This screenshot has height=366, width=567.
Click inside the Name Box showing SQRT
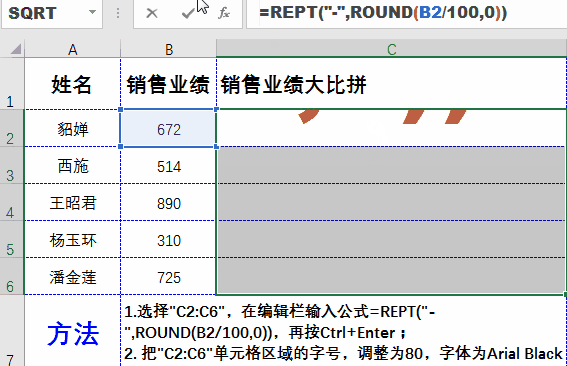pos(45,13)
